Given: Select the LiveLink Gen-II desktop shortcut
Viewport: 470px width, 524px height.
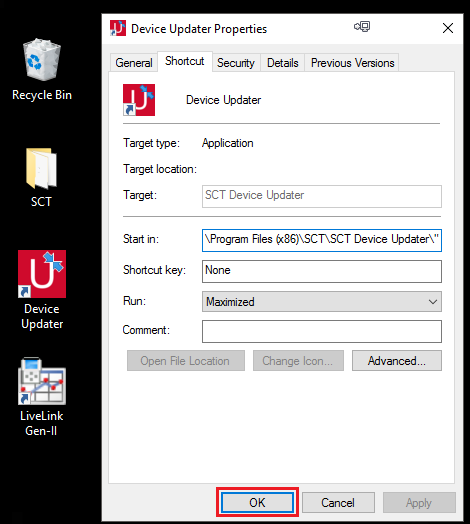Looking at the screenshot, I should (42, 397).
